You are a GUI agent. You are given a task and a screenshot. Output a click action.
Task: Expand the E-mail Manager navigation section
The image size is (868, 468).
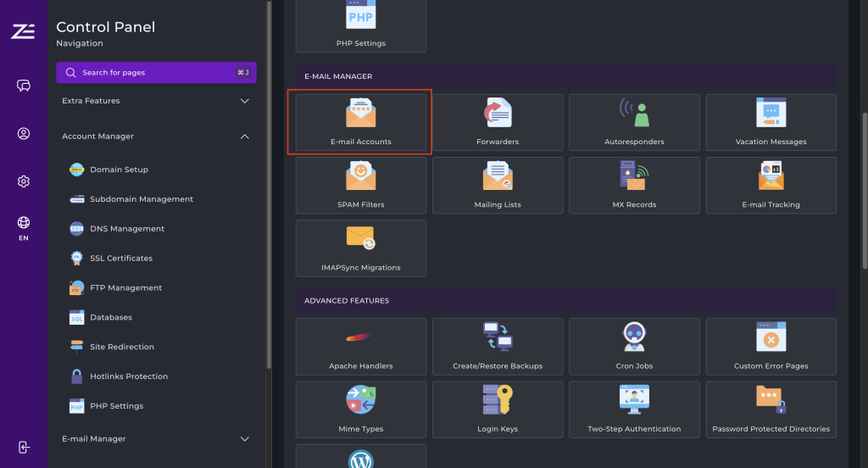point(156,439)
